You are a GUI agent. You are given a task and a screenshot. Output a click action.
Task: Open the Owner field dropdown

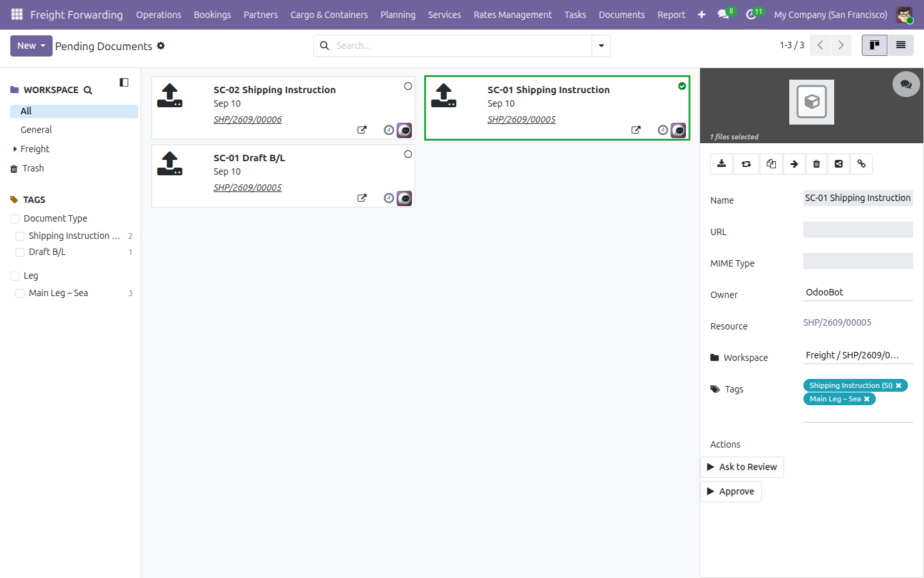(x=858, y=292)
